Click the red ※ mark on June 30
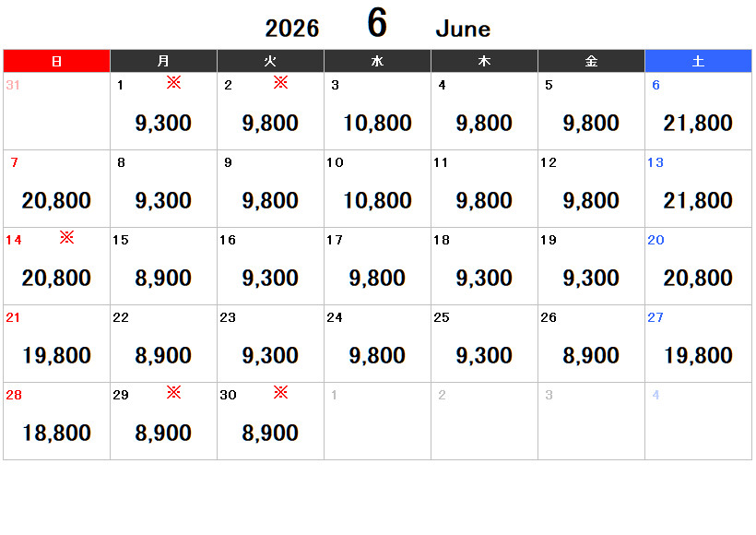Screen dimensions: 756x535 [x=281, y=392]
